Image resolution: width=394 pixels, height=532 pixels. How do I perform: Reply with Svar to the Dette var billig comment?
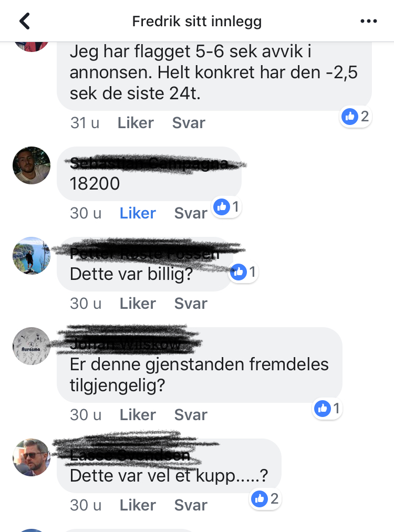191,304
